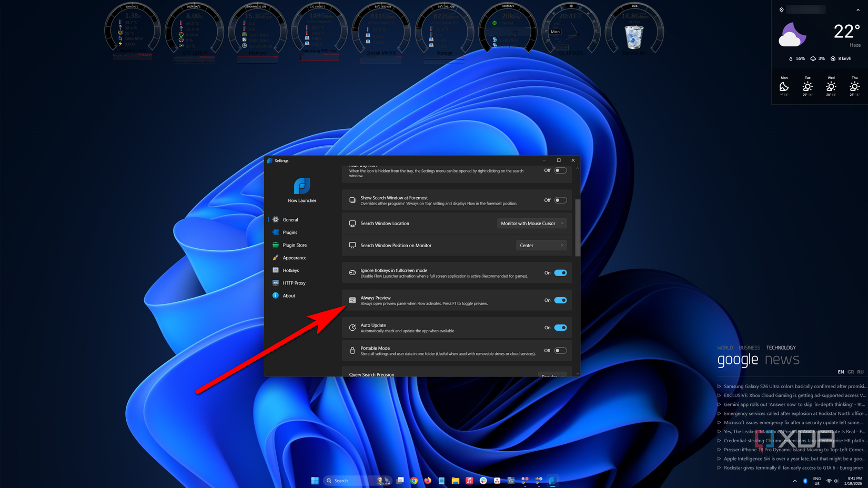Open the About section

(x=289, y=296)
